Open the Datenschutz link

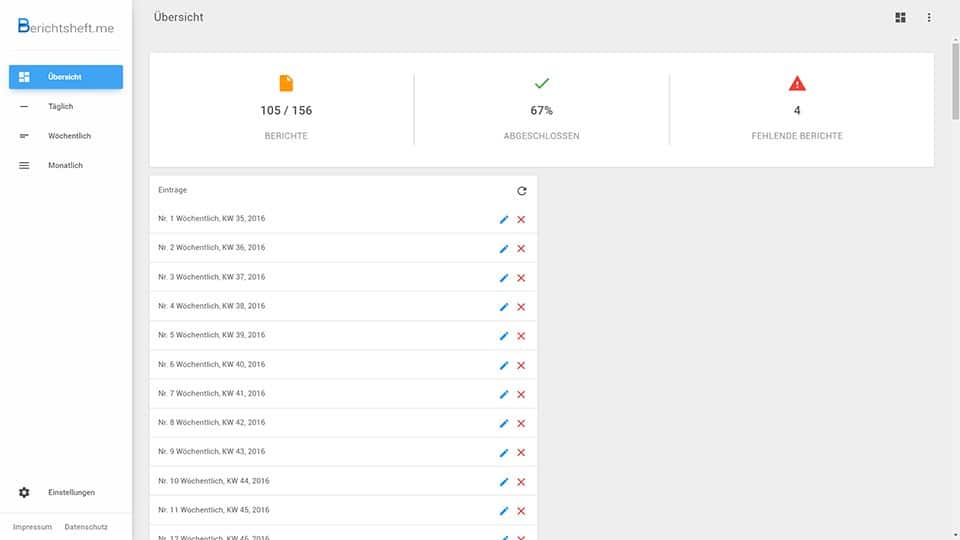click(x=86, y=527)
